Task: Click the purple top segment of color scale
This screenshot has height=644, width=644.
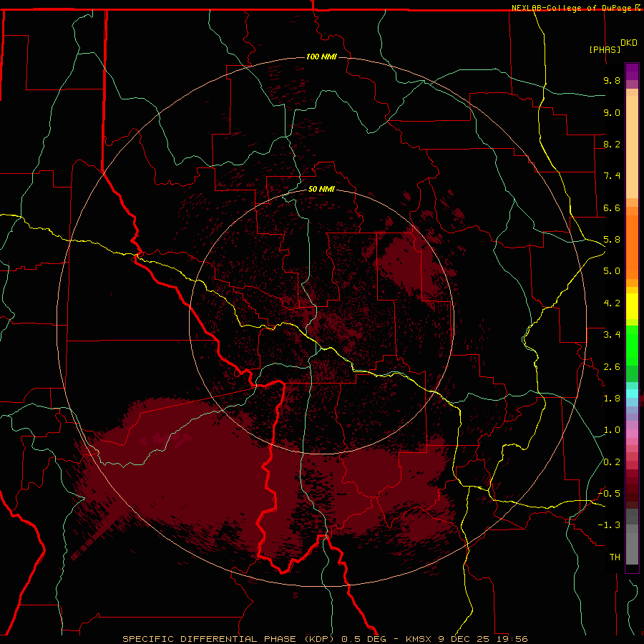Action: click(x=632, y=72)
